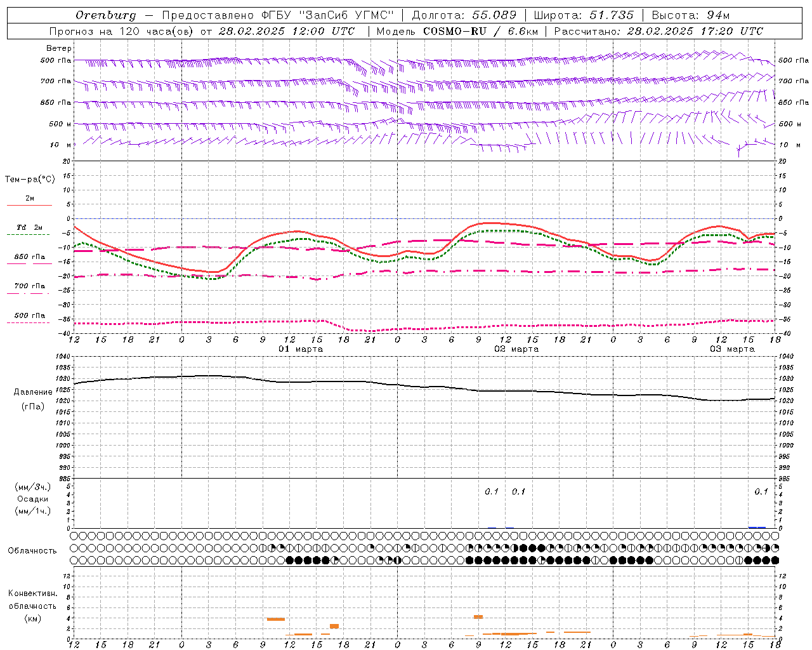Click the "(мм/3ч.)" precipitation unit label
This screenshot has width=812, height=650.
pos(33,487)
